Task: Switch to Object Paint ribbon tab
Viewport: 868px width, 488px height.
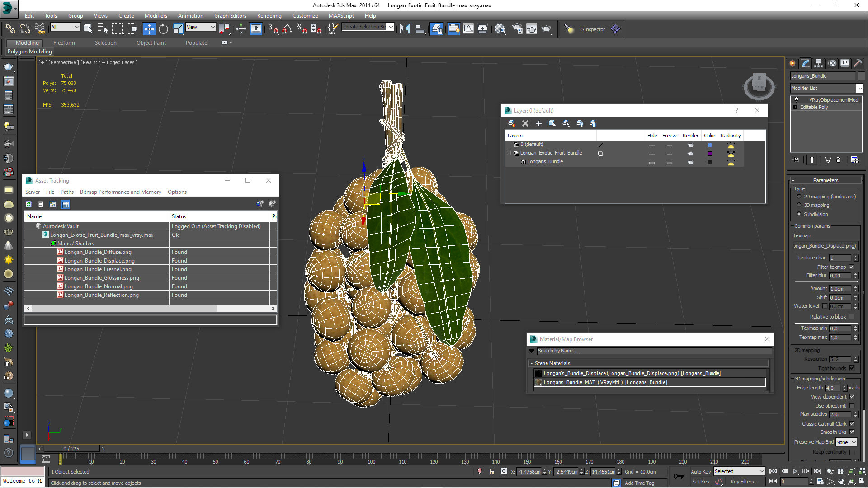Action: (151, 43)
